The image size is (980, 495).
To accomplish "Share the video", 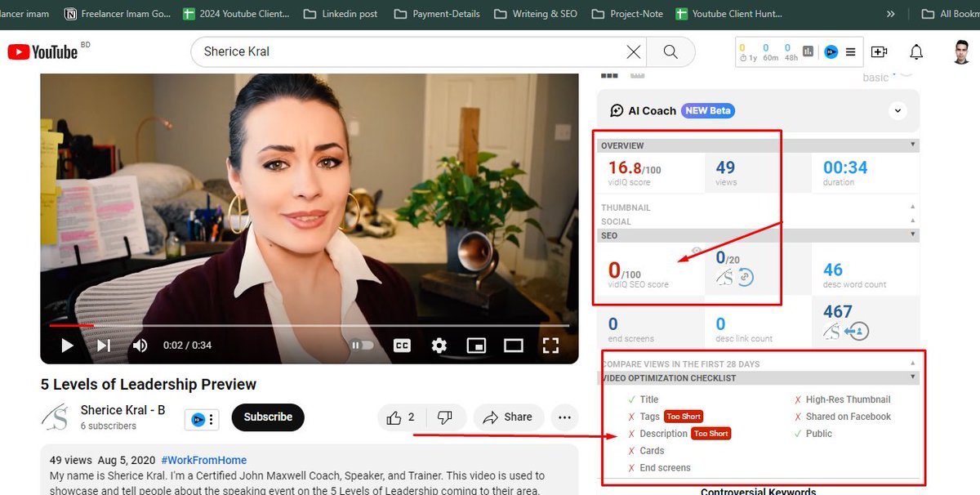I will (507, 417).
